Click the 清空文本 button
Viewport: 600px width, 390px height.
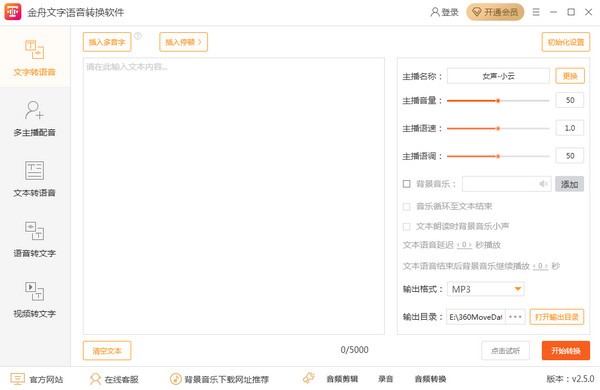(107, 351)
